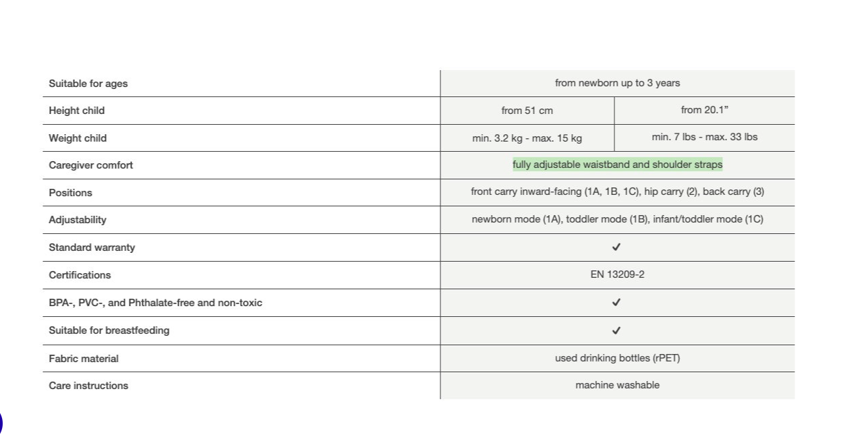Viewport: 868px width, 441px height.
Task: Click the "Fabric material" row label
Action: click(x=83, y=359)
